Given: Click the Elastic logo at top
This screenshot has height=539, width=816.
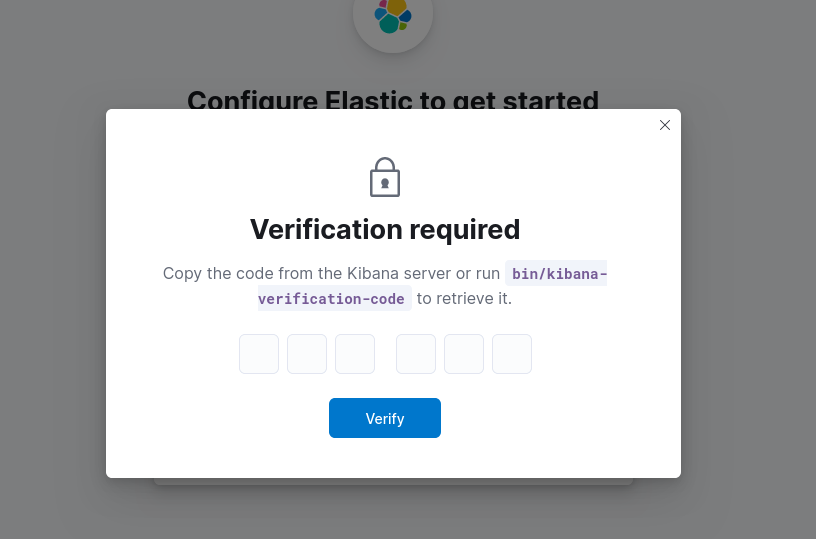Looking at the screenshot, I should (393, 16).
